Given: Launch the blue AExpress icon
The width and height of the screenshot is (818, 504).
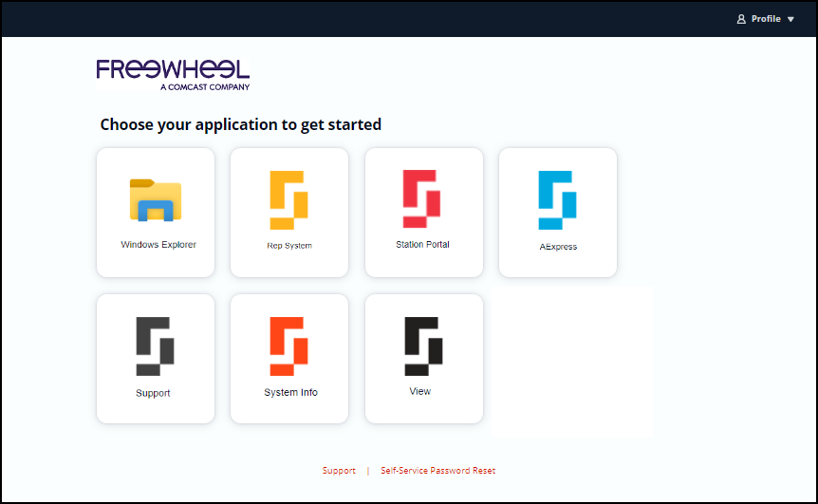Looking at the screenshot, I should (x=557, y=200).
